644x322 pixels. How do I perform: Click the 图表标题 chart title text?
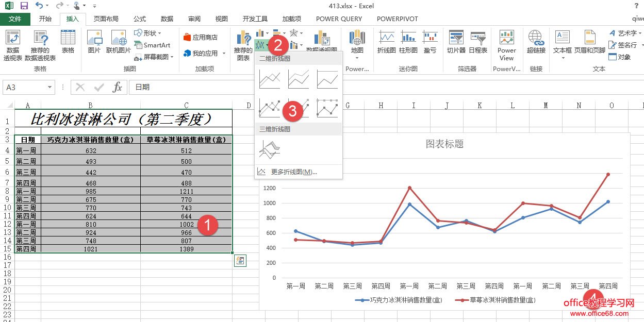(x=444, y=144)
